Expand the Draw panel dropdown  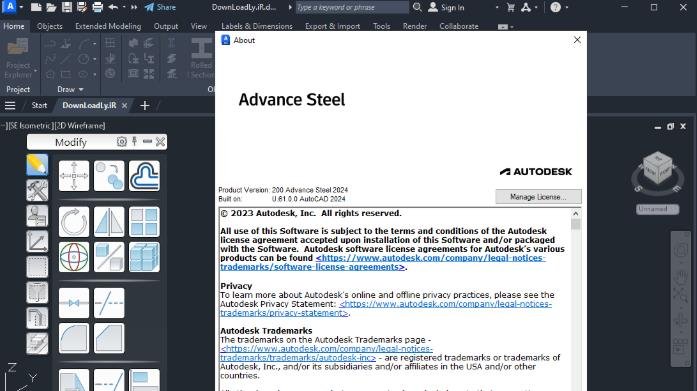[x=70, y=89]
